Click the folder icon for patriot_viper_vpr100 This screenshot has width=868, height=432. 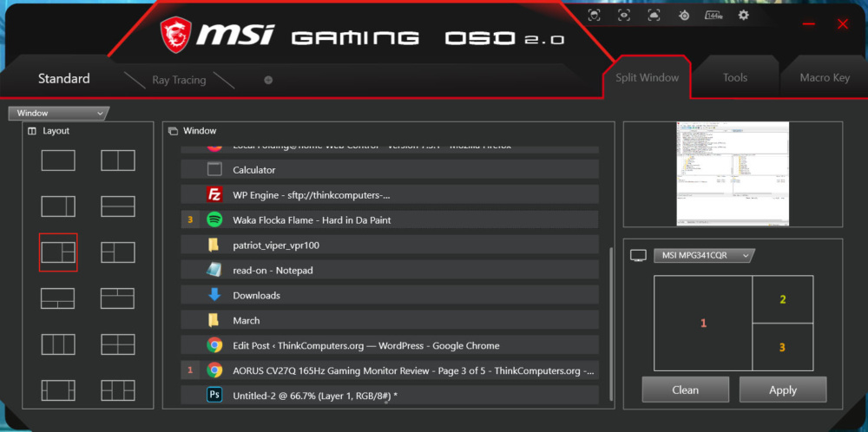coord(214,245)
